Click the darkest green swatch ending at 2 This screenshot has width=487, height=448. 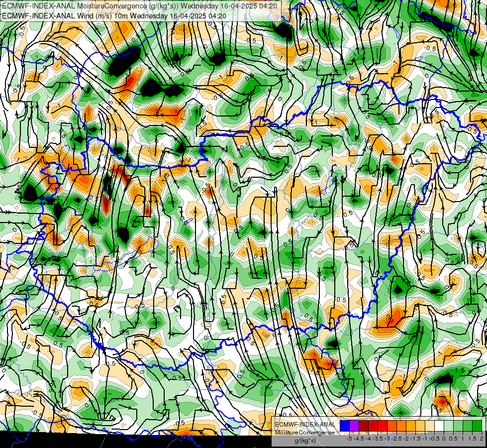click(477, 426)
